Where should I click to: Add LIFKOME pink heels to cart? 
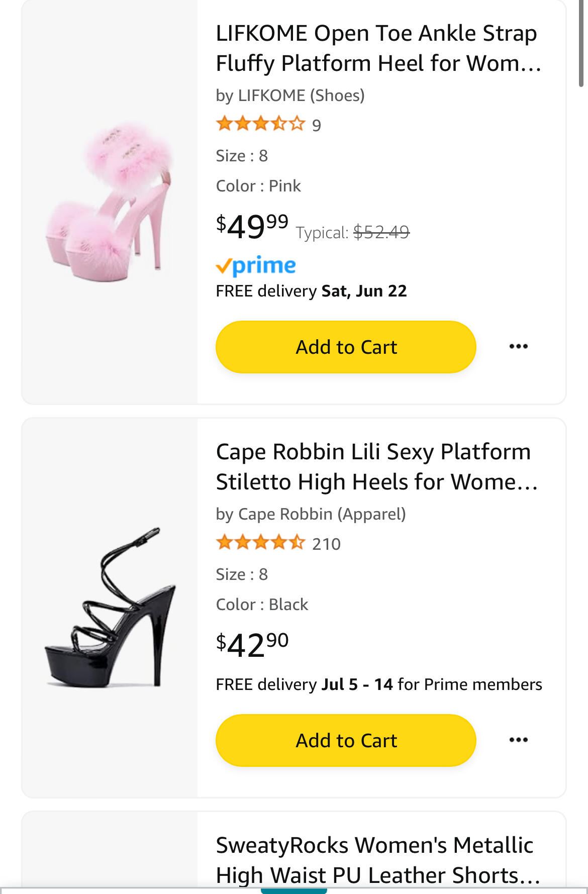click(346, 347)
